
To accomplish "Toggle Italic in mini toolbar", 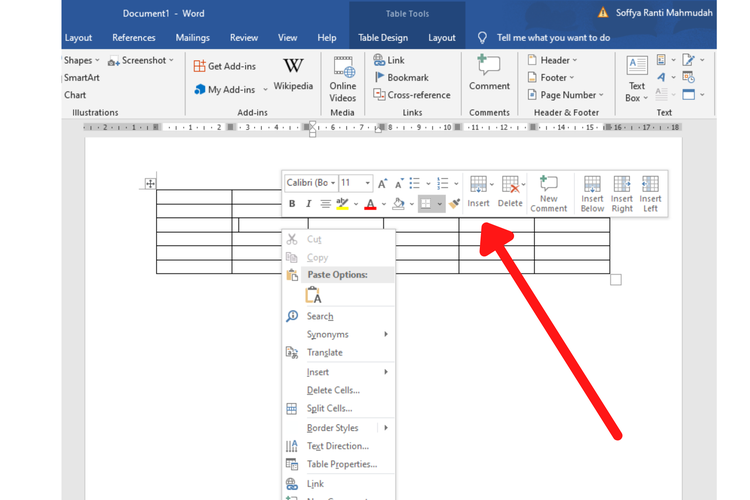I will 309,204.
